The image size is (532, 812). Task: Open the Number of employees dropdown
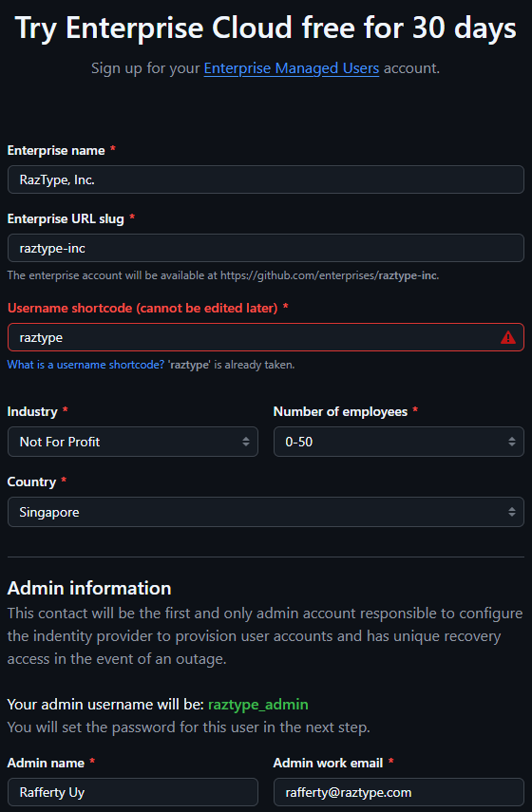click(399, 442)
